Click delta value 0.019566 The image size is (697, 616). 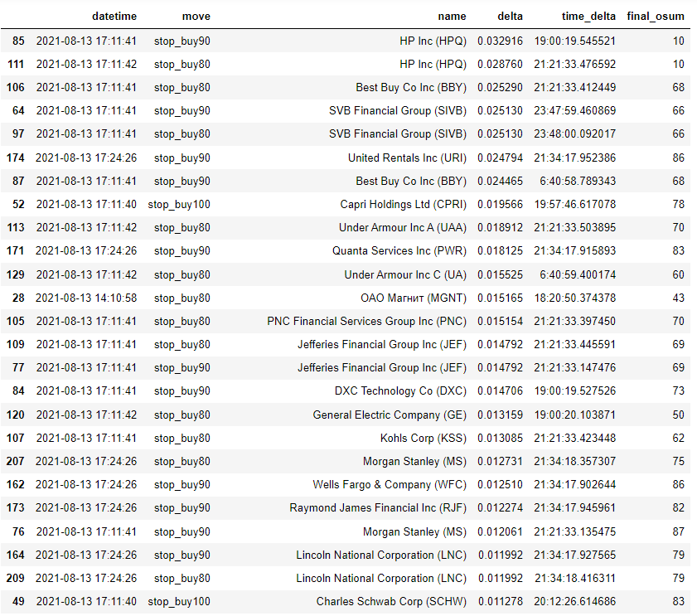(x=500, y=205)
